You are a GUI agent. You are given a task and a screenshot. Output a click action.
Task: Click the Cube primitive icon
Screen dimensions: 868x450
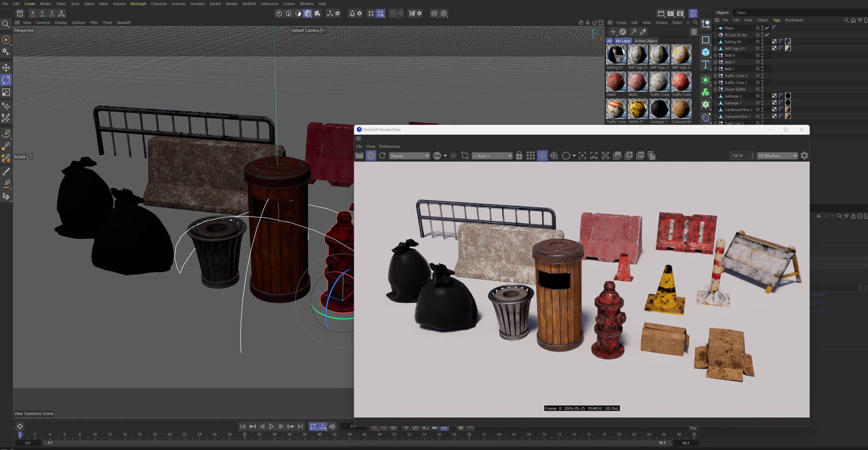click(x=705, y=52)
